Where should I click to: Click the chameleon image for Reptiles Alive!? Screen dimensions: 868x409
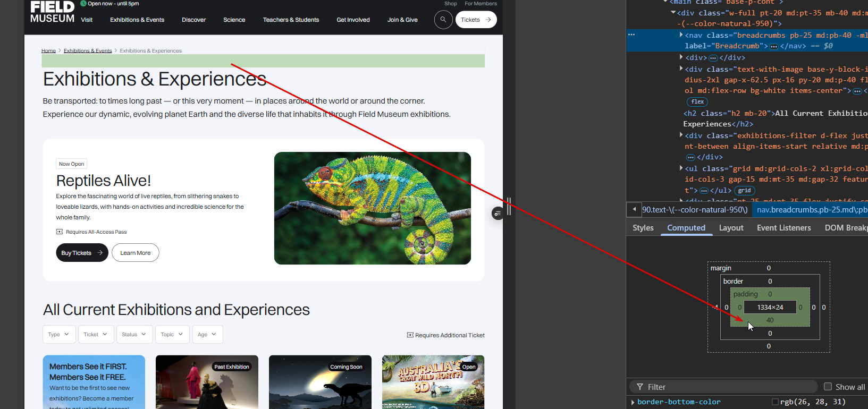point(373,208)
